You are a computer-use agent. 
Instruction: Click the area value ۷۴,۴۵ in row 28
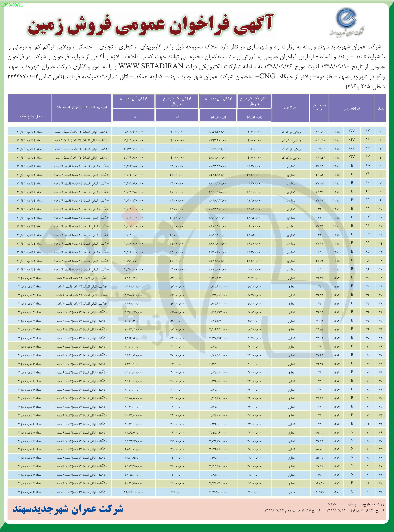(x=320, y=364)
